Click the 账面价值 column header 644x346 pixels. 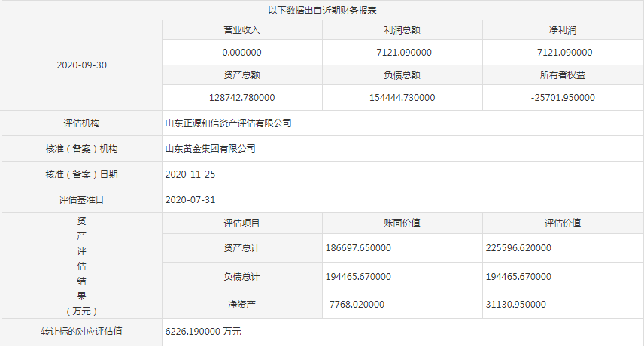pos(402,223)
